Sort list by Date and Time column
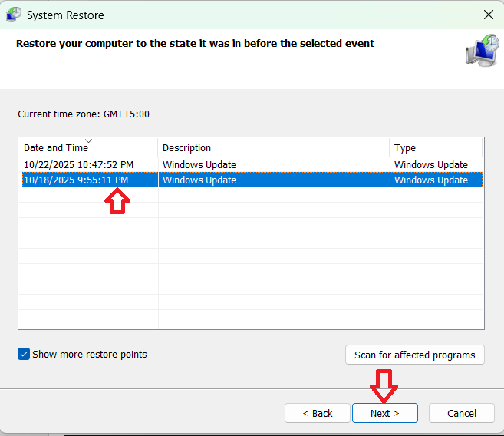504x436 pixels. (x=56, y=147)
